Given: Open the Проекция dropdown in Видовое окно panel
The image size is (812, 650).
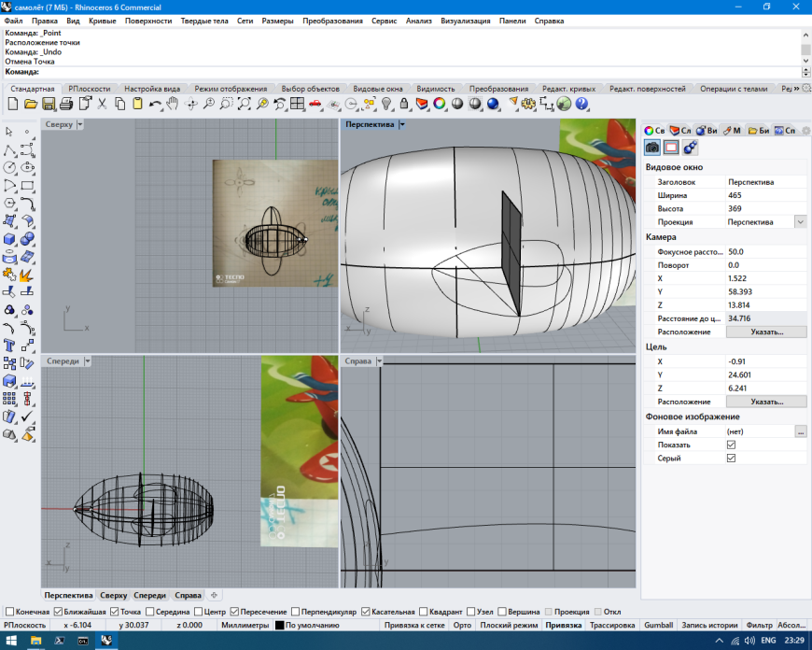Looking at the screenshot, I should (x=800, y=221).
